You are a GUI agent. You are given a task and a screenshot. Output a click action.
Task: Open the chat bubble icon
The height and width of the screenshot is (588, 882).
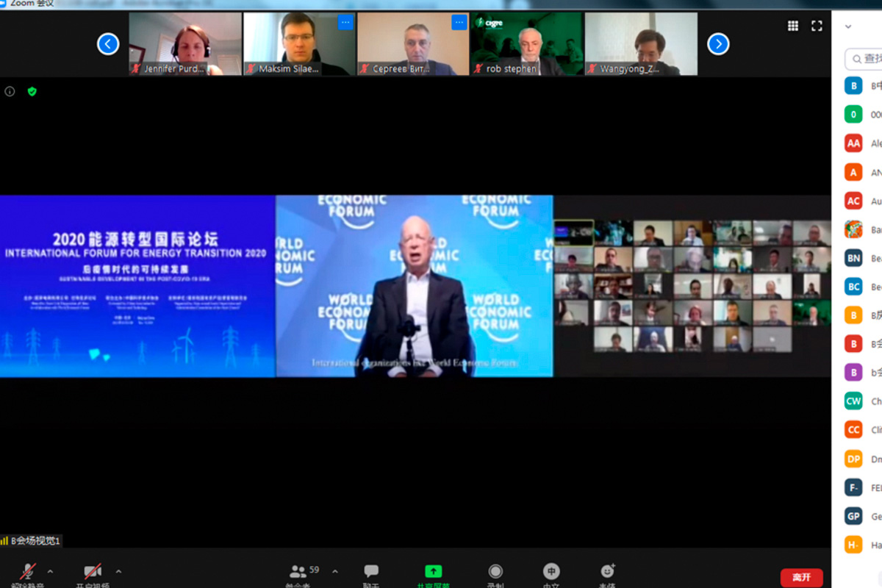click(371, 571)
